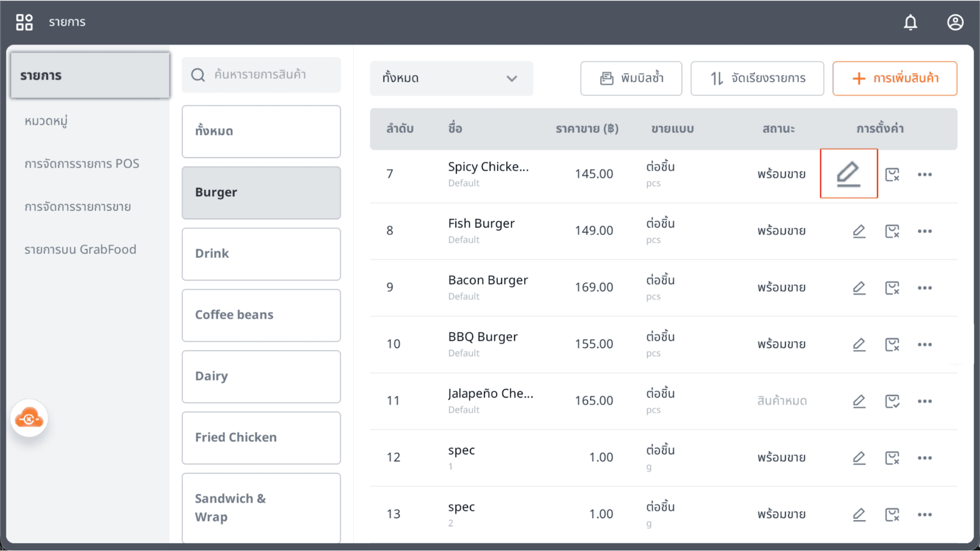Image resolution: width=980 pixels, height=551 pixels.
Task: Click the product search input field
Action: (261, 75)
